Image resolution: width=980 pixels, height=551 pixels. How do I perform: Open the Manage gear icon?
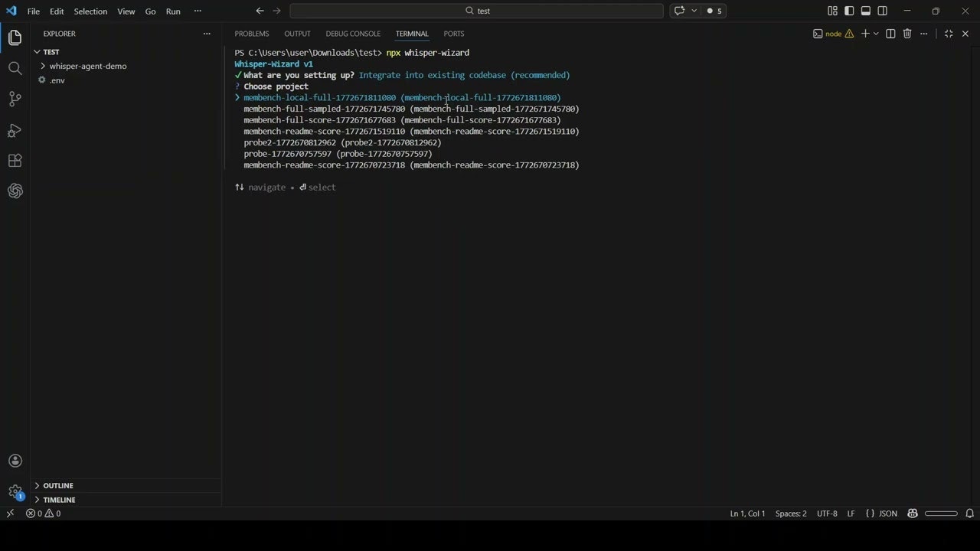click(15, 491)
